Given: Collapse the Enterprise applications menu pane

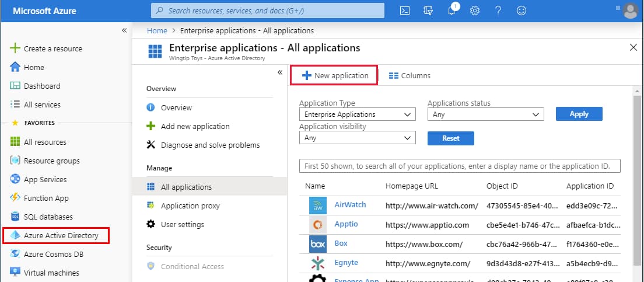Looking at the screenshot, I should coord(280,72).
